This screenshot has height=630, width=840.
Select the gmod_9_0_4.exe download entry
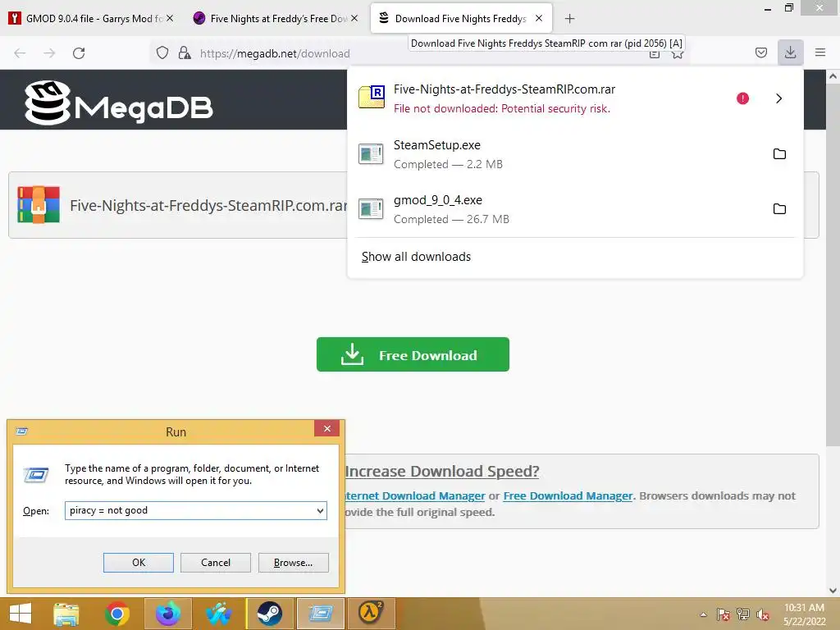point(575,209)
